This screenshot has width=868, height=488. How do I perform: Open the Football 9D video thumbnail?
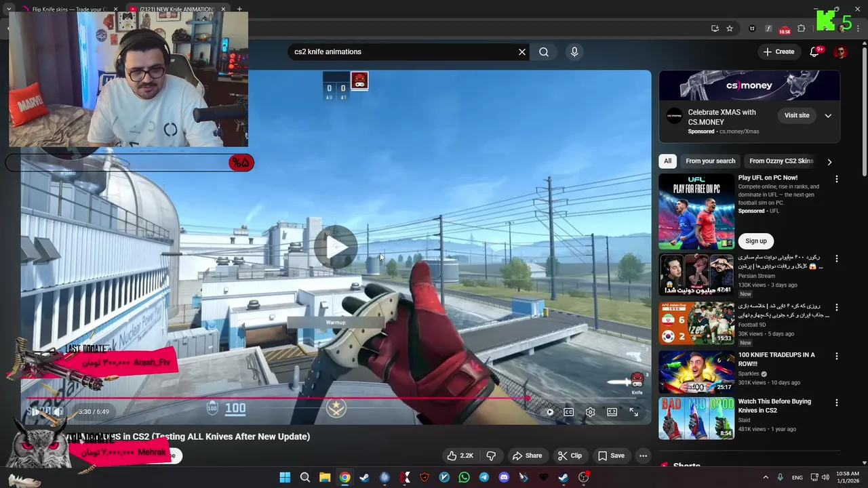pyautogui.click(x=696, y=323)
